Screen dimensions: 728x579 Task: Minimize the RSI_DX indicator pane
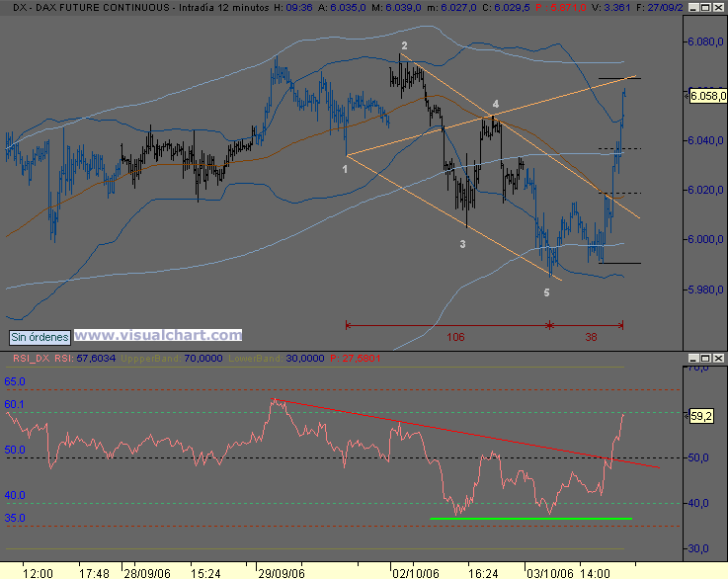(693, 358)
